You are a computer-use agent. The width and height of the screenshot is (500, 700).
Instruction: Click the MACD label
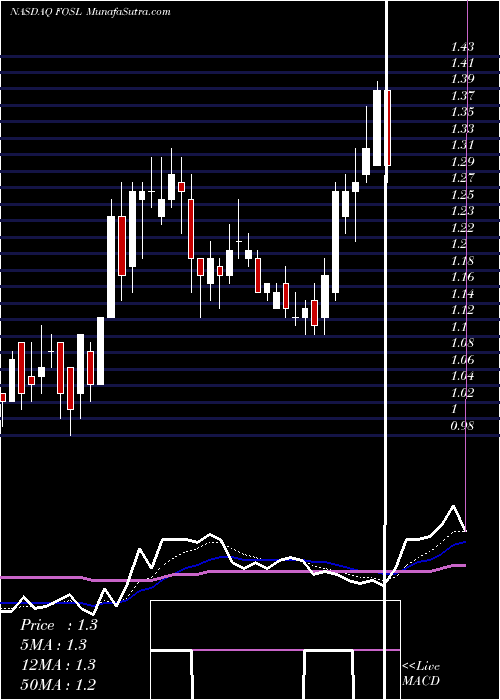coord(421,681)
